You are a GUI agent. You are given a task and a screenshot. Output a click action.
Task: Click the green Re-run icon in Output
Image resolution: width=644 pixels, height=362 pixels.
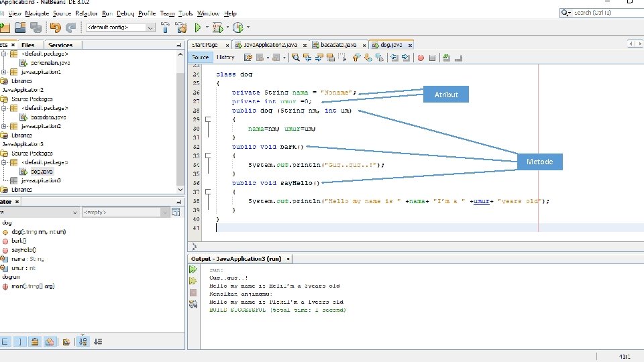193,269
